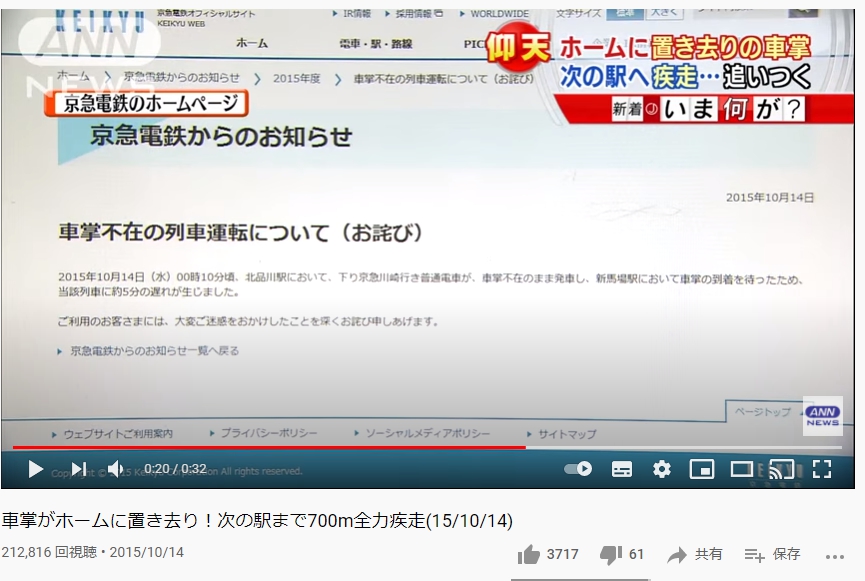Toggle the autoplay switch
This screenshot has width=865, height=581.
578,469
